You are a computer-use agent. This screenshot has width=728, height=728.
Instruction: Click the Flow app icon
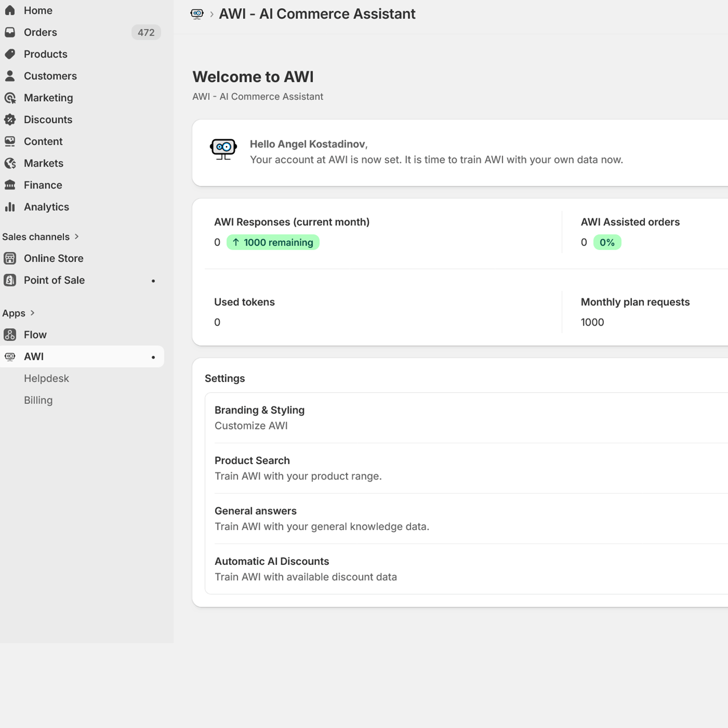[10, 334]
